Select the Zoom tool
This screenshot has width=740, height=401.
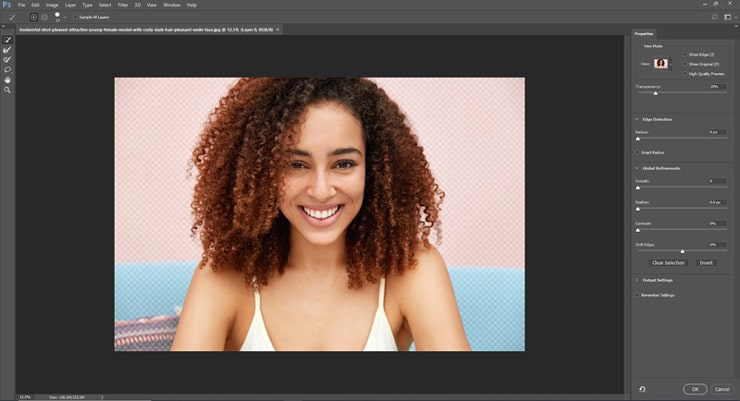8,90
